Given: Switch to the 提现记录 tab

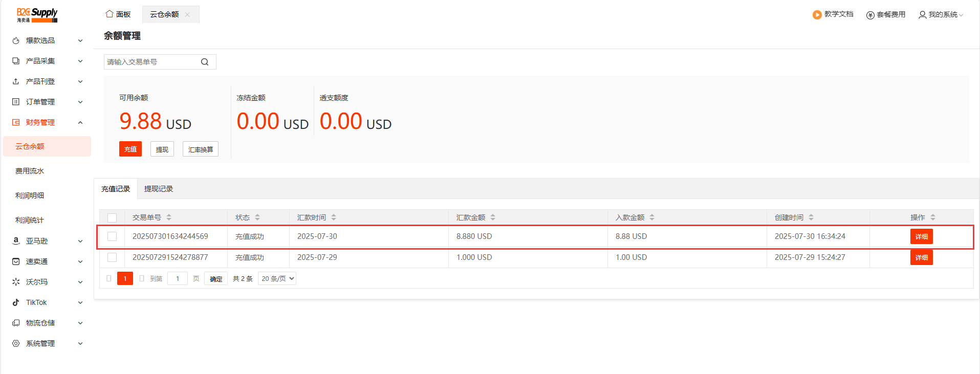Looking at the screenshot, I should 159,189.
